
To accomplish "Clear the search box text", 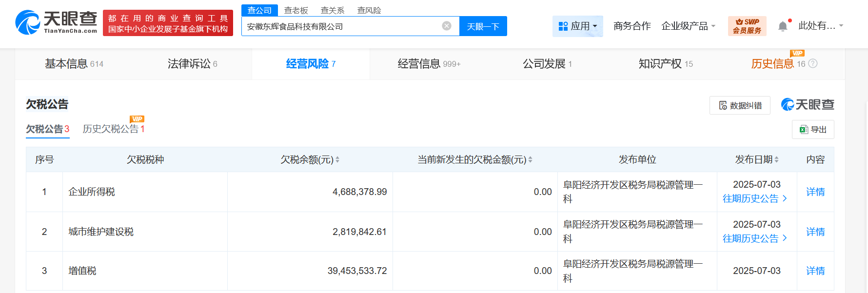I will (447, 26).
